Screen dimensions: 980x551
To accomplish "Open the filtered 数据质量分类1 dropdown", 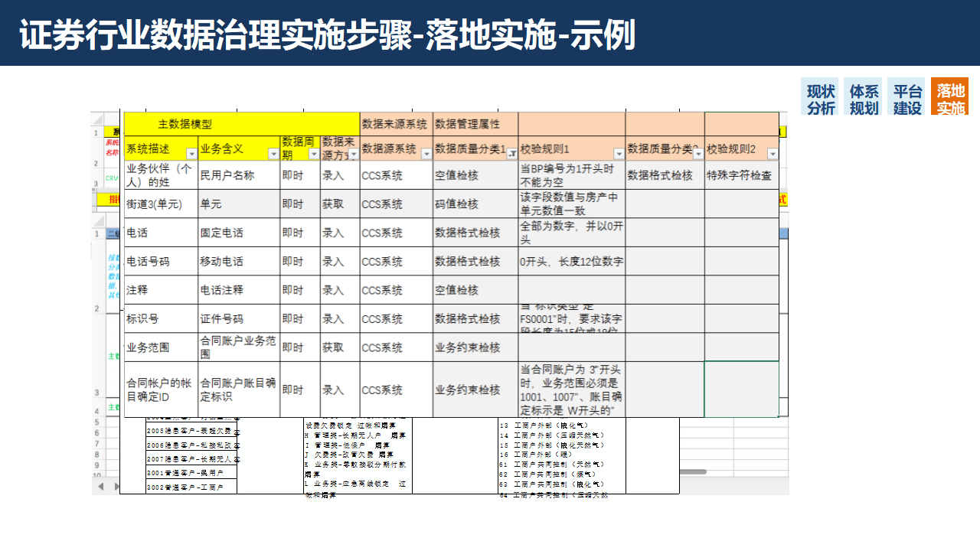I will pos(511,154).
